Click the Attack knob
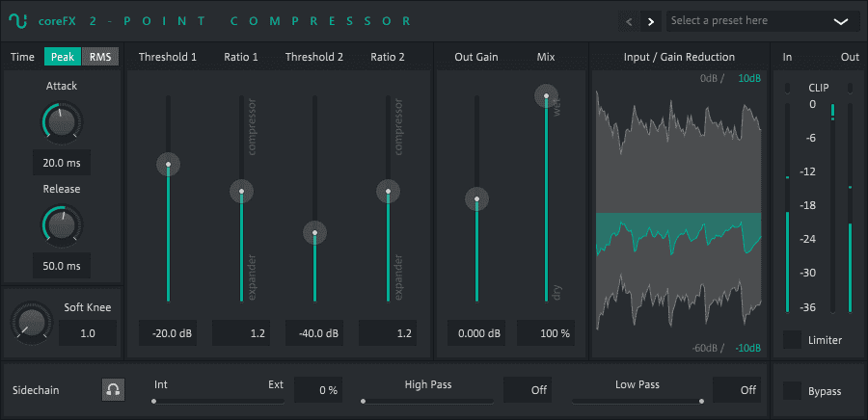The image size is (868, 420). (61, 122)
